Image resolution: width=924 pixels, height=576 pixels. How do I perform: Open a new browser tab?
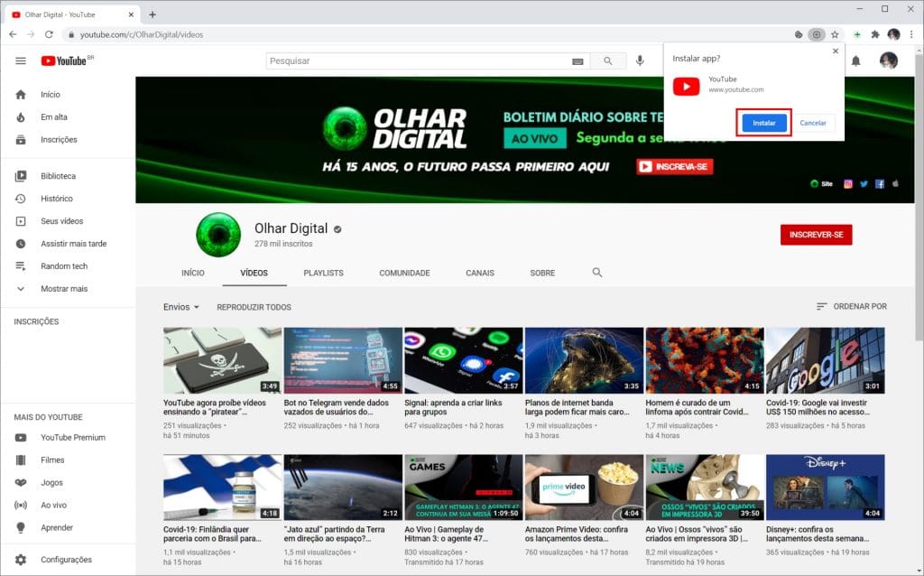click(x=152, y=14)
